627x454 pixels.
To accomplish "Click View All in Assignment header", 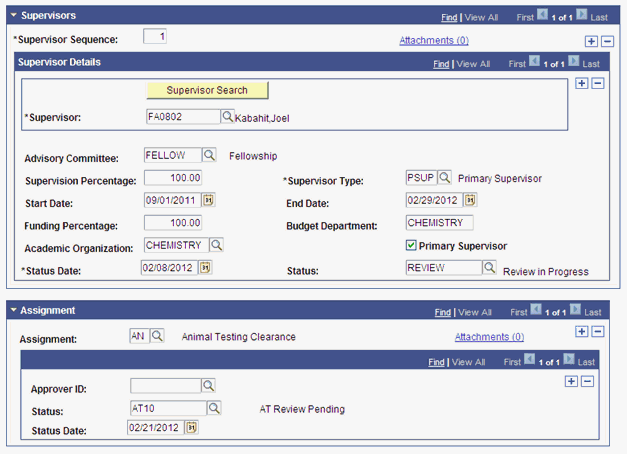I will pyautogui.click(x=475, y=312).
